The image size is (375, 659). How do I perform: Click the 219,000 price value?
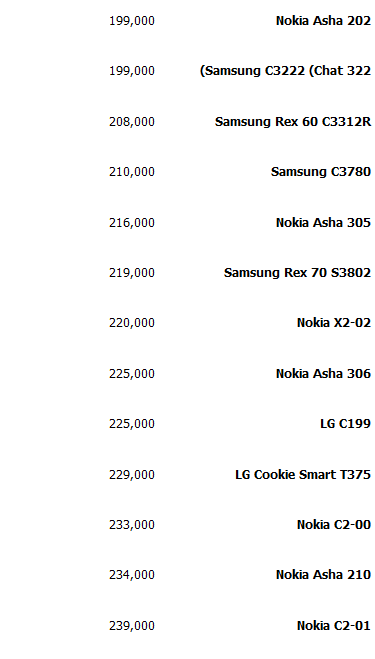coord(132,273)
